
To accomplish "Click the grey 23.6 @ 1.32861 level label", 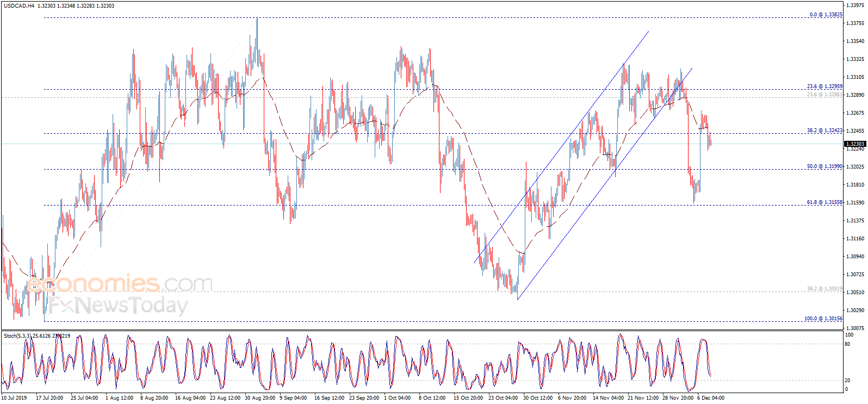I will 824,95.
